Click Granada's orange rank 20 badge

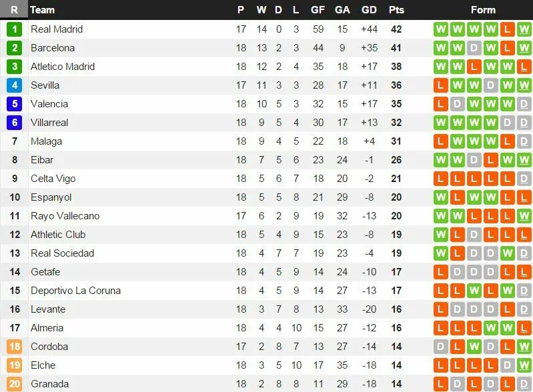(x=14, y=384)
